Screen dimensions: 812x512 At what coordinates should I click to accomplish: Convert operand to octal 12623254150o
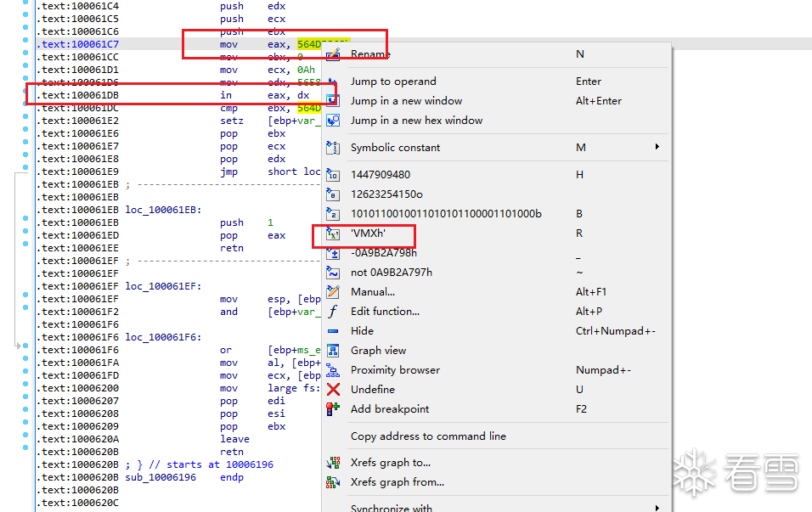click(x=386, y=194)
